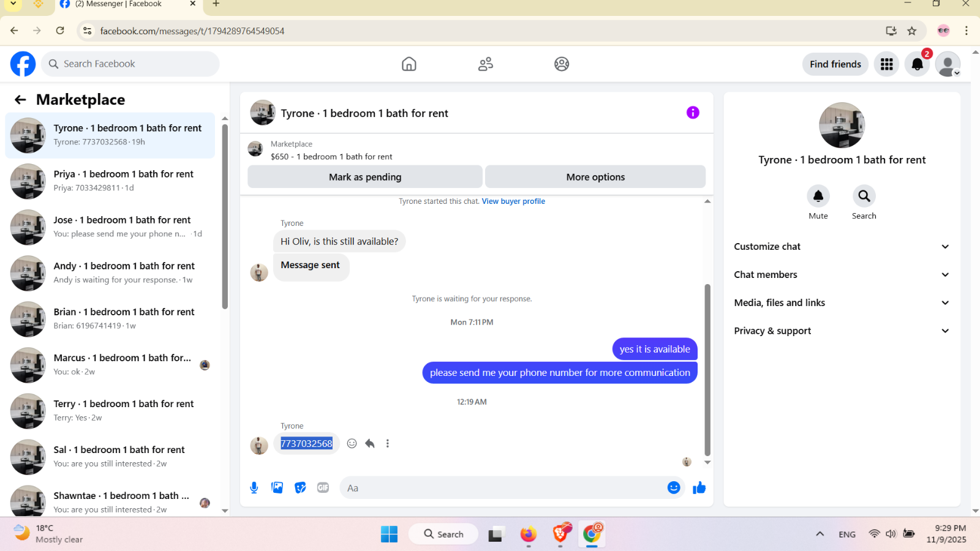Bookmark this page star icon
980x551 pixels.
912,31
